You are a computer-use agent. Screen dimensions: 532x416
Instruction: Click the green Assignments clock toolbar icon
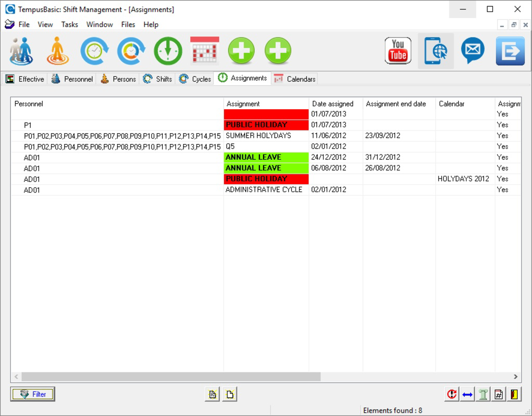coord(168,51)
